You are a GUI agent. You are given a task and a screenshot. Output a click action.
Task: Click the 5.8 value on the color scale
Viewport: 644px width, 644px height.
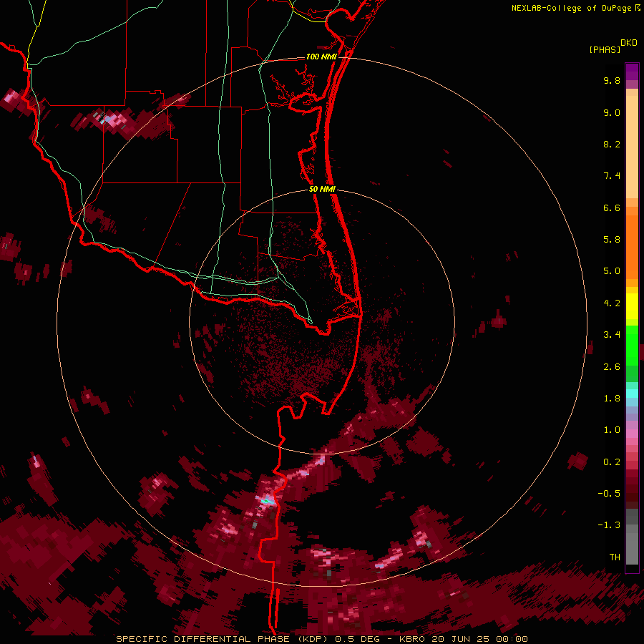coord(612,240)
